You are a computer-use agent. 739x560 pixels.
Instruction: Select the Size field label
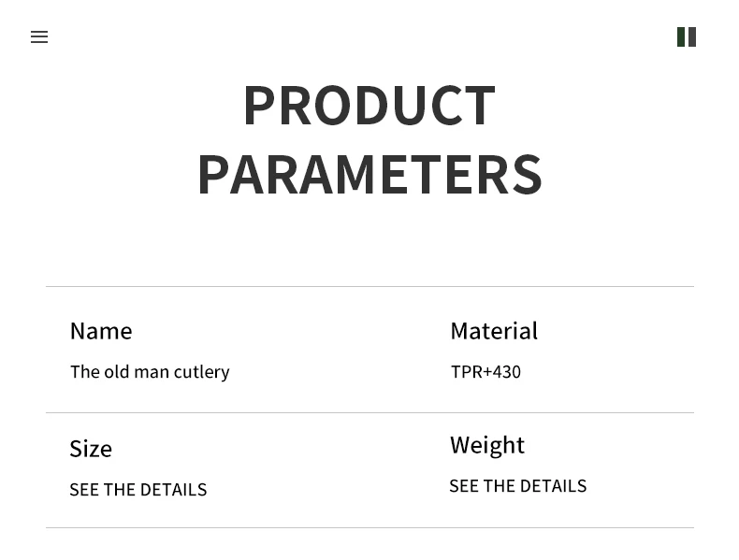click(x=91, y=449)
